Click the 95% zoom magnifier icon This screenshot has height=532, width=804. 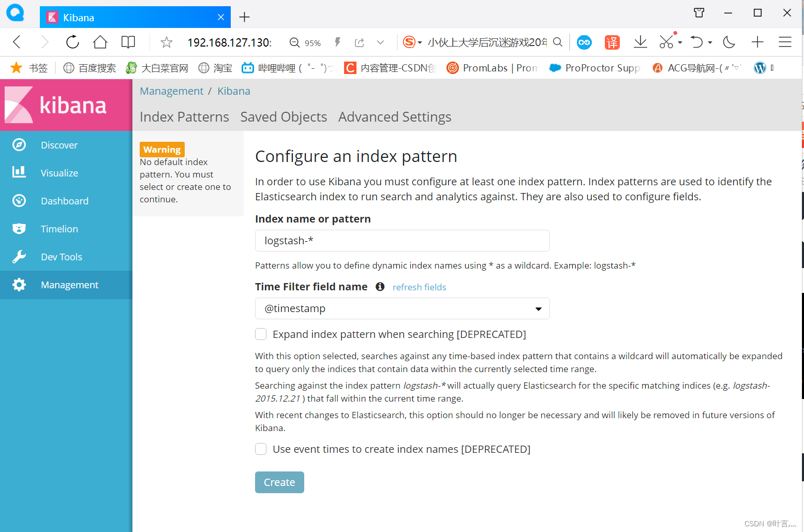tap(294, 42)
